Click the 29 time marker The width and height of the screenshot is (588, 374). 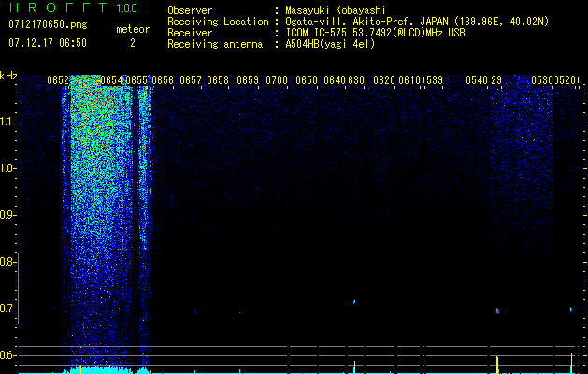[x=496, y=80]
